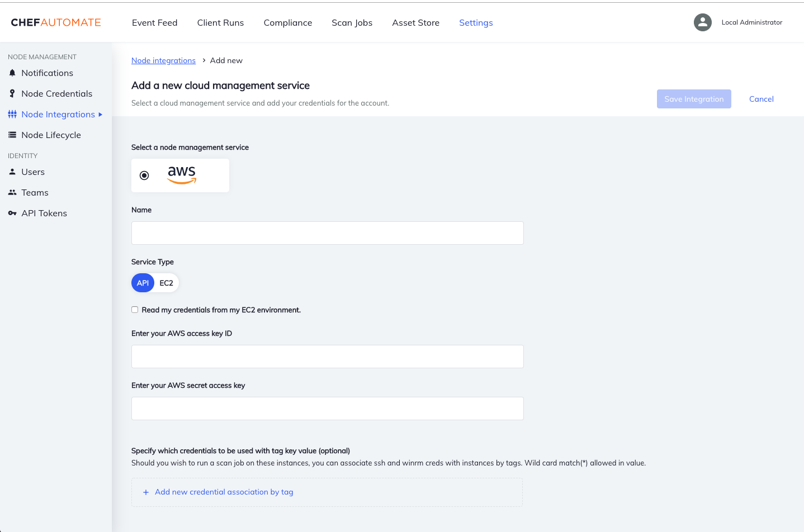Click the Cancel link
Image resolution: width=804 pixels, height=532 pixels.
[761, 99]
